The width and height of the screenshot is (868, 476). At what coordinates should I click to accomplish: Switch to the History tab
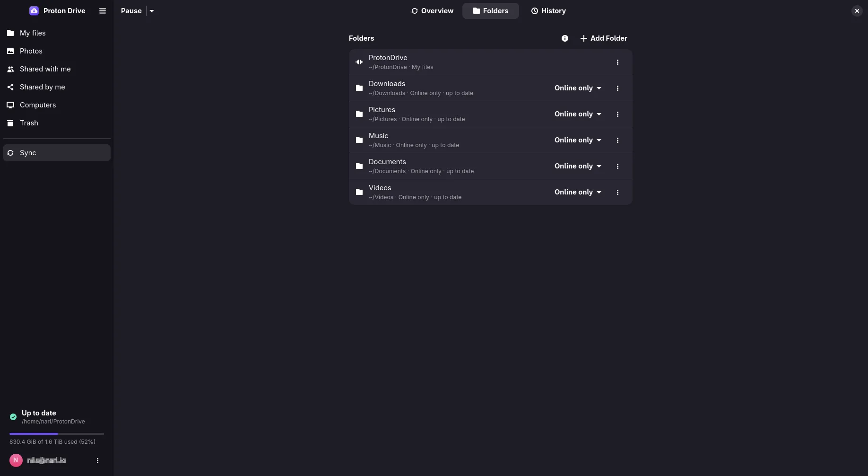(548, 11)
